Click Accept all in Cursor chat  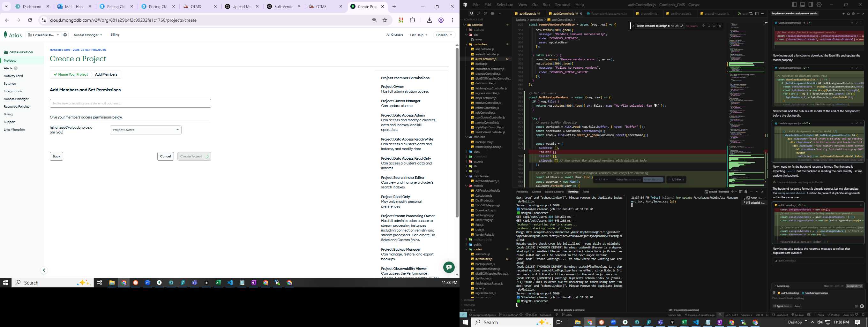pos(854,286)
